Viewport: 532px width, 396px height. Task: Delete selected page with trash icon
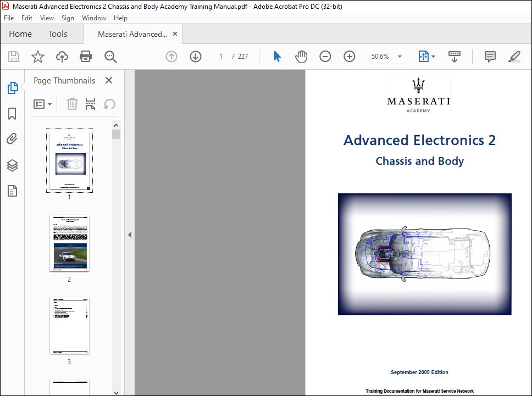(x=72, y=104)
